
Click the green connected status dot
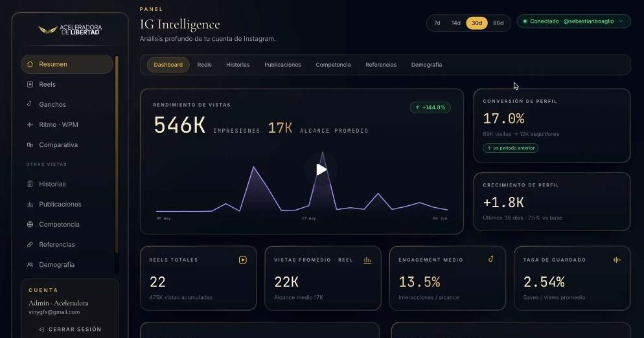pos(525,21)
